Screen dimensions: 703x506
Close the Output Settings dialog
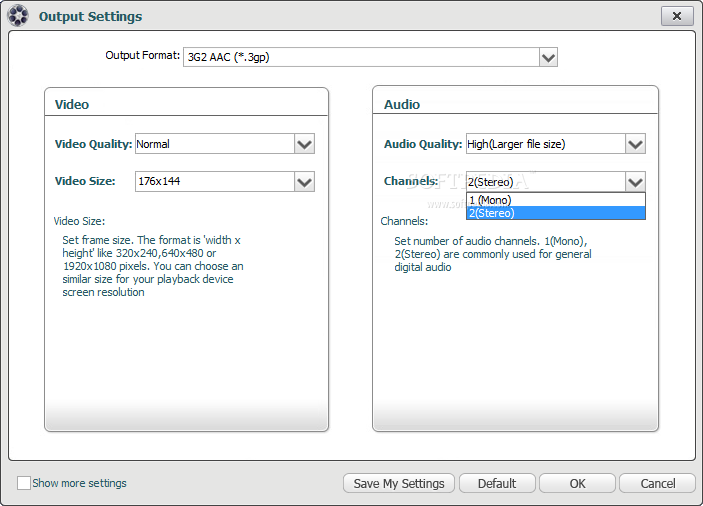click(677, 16)
